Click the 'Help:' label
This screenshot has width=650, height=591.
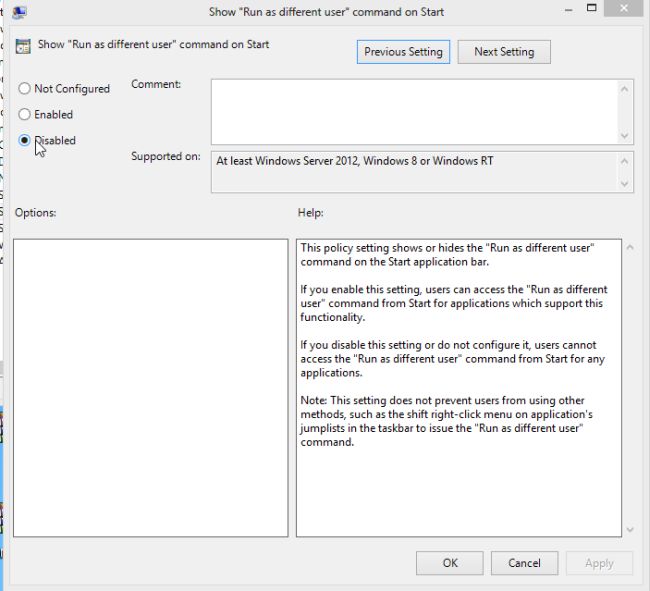point(310,213)
